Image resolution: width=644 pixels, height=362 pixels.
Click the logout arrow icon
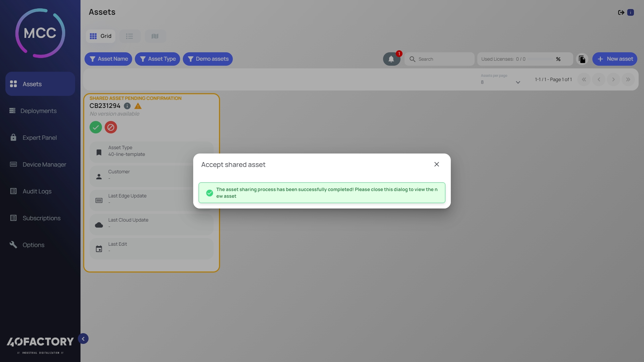coord(621,12)
